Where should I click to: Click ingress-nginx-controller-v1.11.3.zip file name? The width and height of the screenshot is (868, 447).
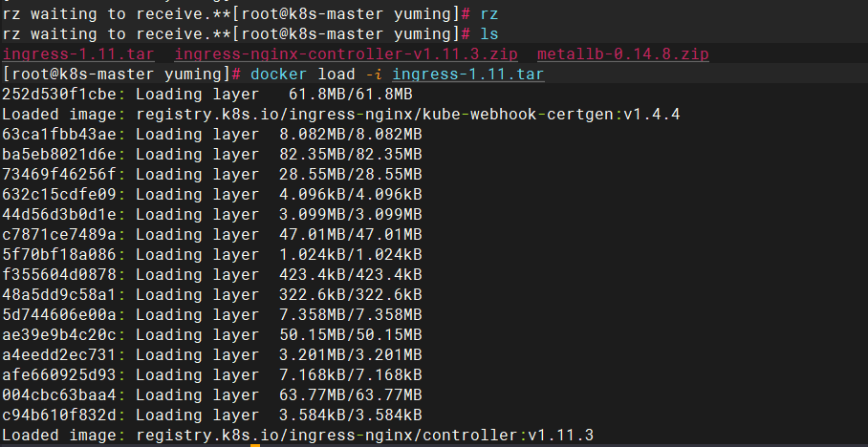point(346,54)
